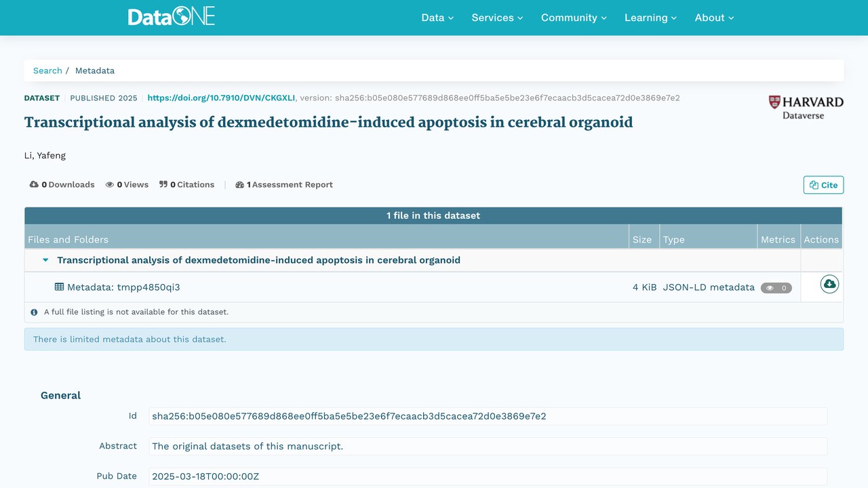Click the Pub Date value
Viewport: 868px width, 488px height.
click(x=488, y=476)
